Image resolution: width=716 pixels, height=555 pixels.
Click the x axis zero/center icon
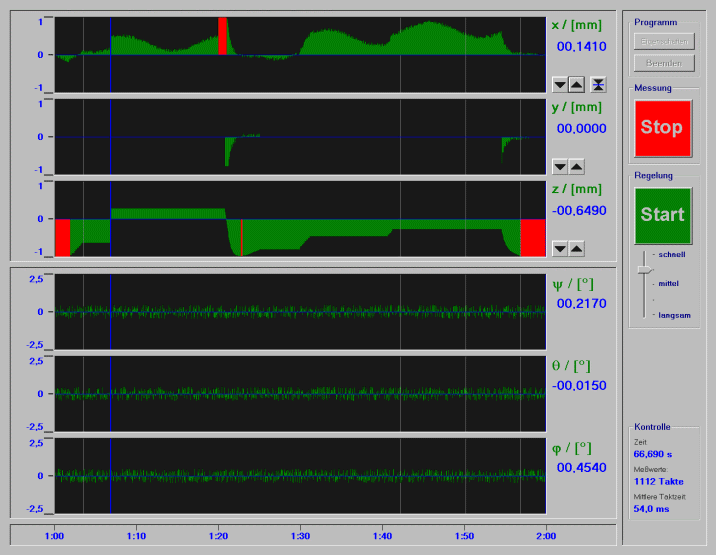tap(598, 85)
